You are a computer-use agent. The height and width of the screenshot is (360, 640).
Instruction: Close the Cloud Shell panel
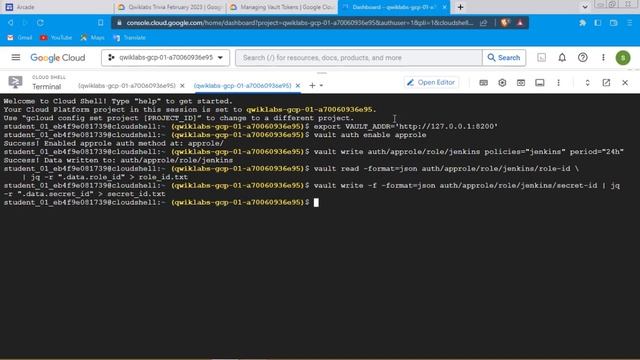tap(625, 83)
